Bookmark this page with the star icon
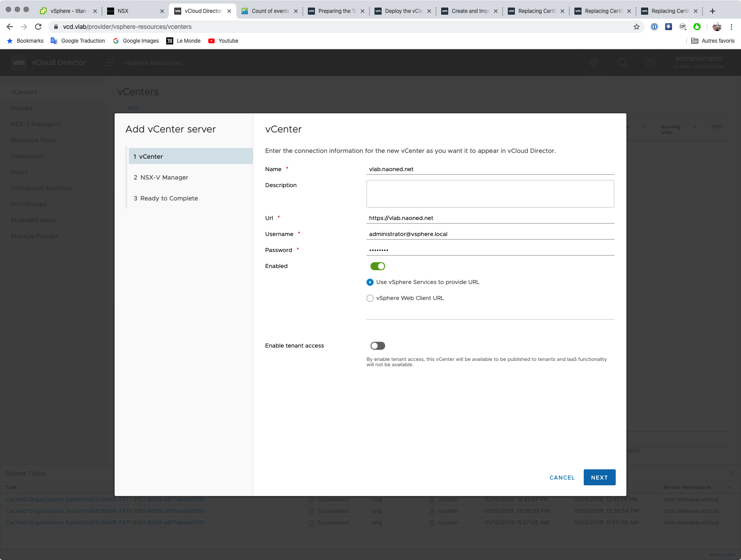The height and width of the screenshot is (560, 741). click(x=636, y=27)
